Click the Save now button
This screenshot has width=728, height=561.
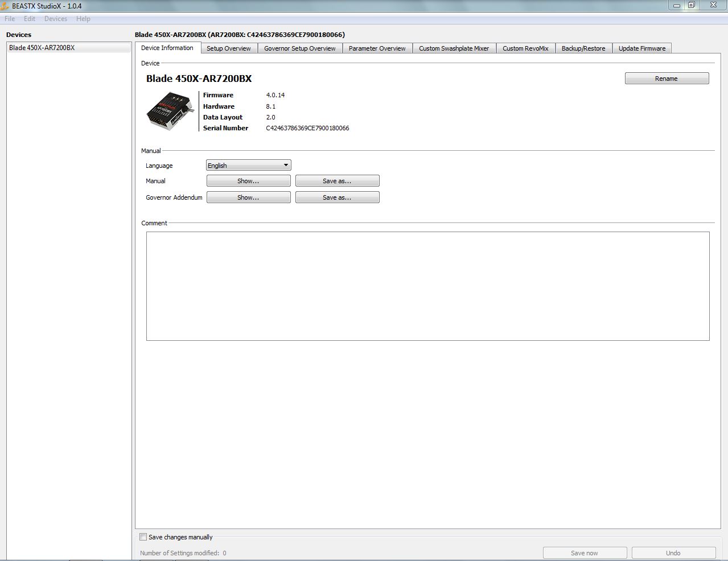585,553
